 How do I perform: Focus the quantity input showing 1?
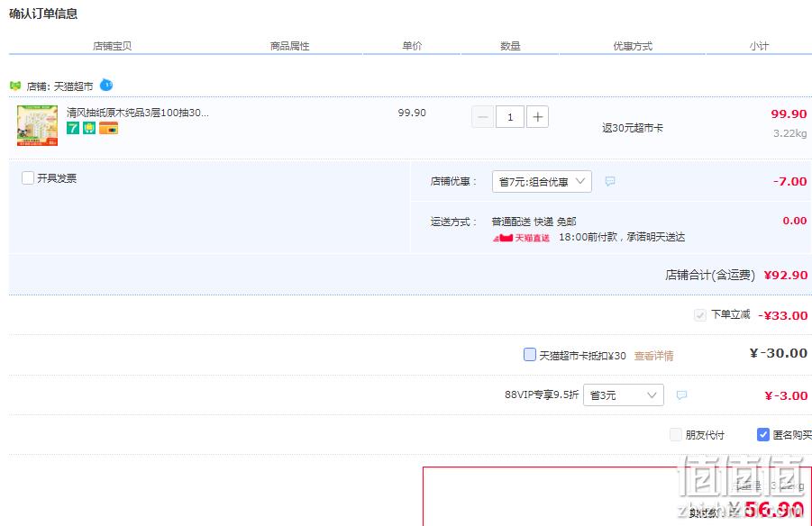[x=510, y=117]
